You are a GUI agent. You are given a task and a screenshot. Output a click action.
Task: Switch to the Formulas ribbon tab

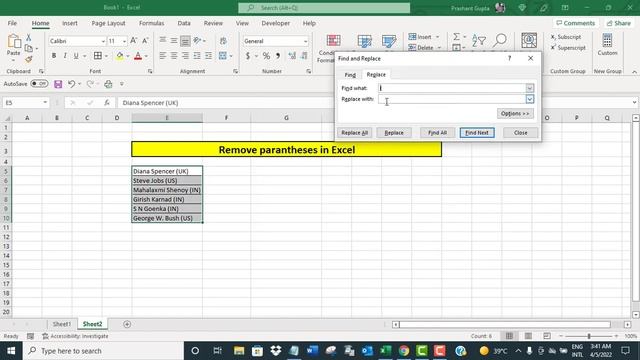tap(151, 23)
